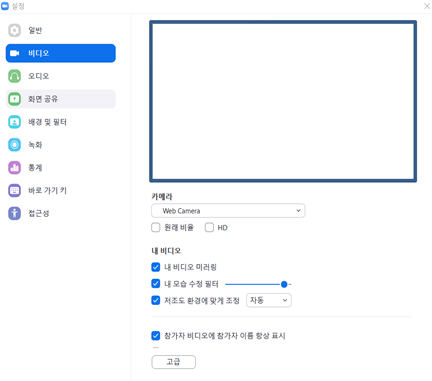Uncheck 참가자 이름 항상 표시 option
The height and width of the screenshot is (381, 432).
tap(156, 336)
